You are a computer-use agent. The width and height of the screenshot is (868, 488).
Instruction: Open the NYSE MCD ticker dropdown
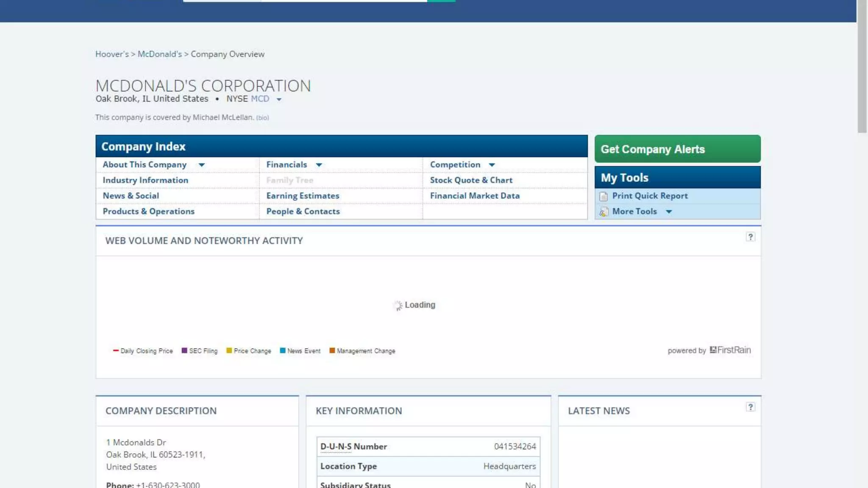[x=279, y=100]
